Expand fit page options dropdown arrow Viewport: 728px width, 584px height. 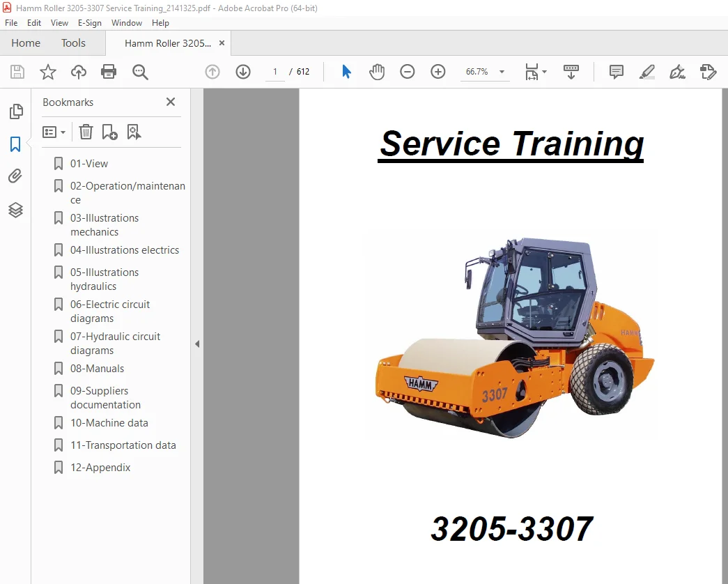click(545, 72)
